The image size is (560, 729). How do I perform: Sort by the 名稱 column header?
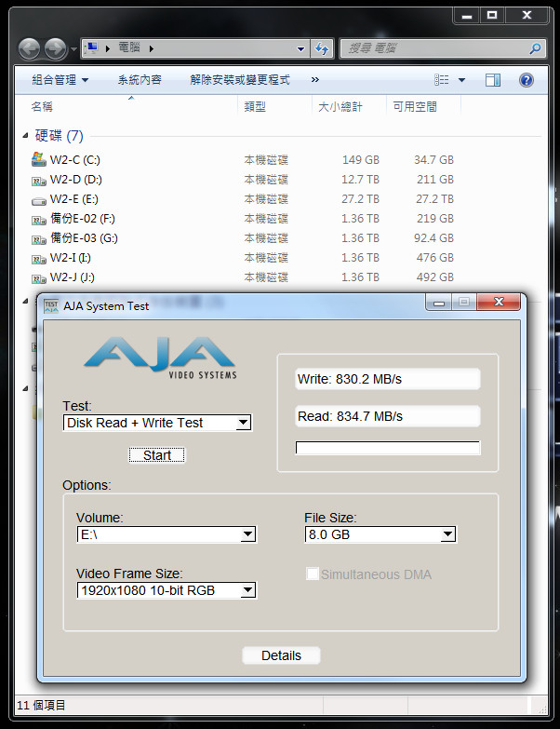tap(42, 106)
